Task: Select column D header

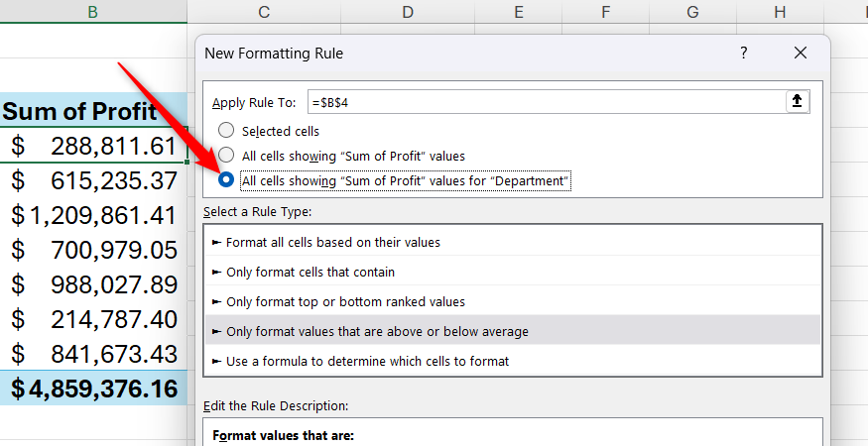Action: click(x=408, y=12)
